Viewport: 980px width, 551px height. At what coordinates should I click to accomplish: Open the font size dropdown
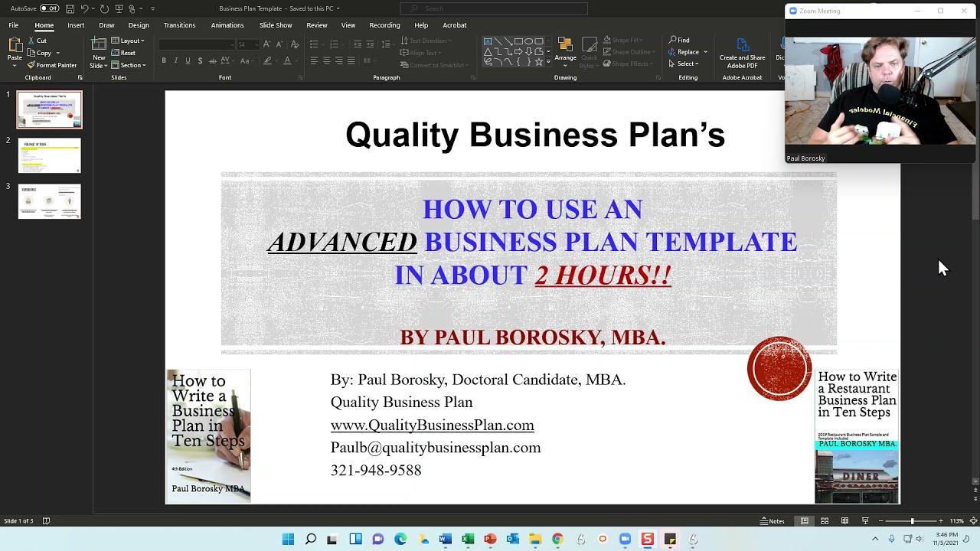click(256, 44)
